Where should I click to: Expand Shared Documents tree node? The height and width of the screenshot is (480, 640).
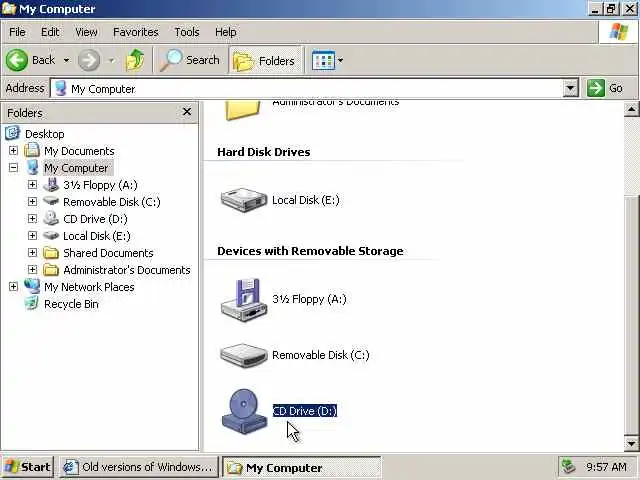[x=32, y=253]
